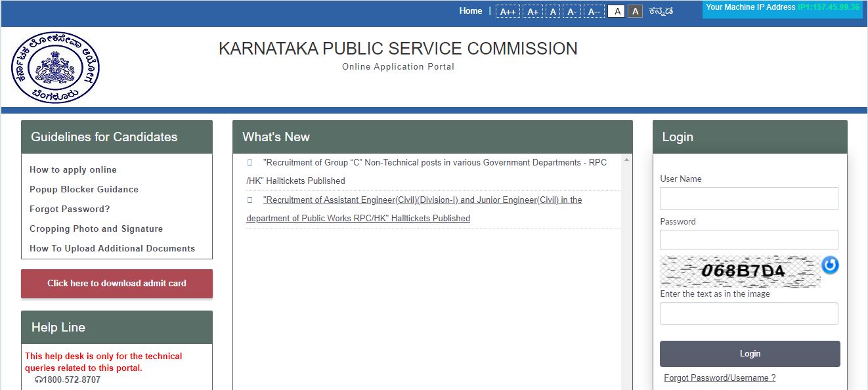The width and height of the screenshot is (868, 390).
Task: Switch to the dark grey contrast theme
Action: pyautogui.click(x=635, y=11)
